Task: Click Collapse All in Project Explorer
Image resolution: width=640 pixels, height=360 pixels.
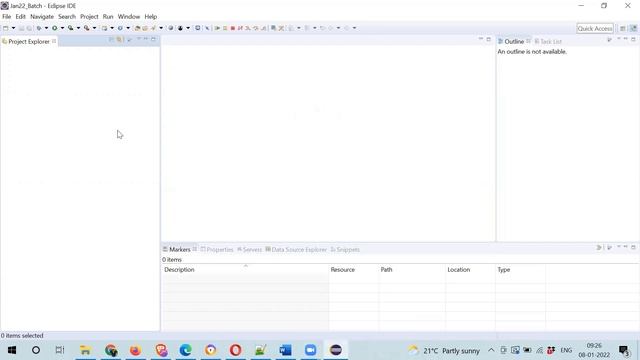Action: pos(111,40)
